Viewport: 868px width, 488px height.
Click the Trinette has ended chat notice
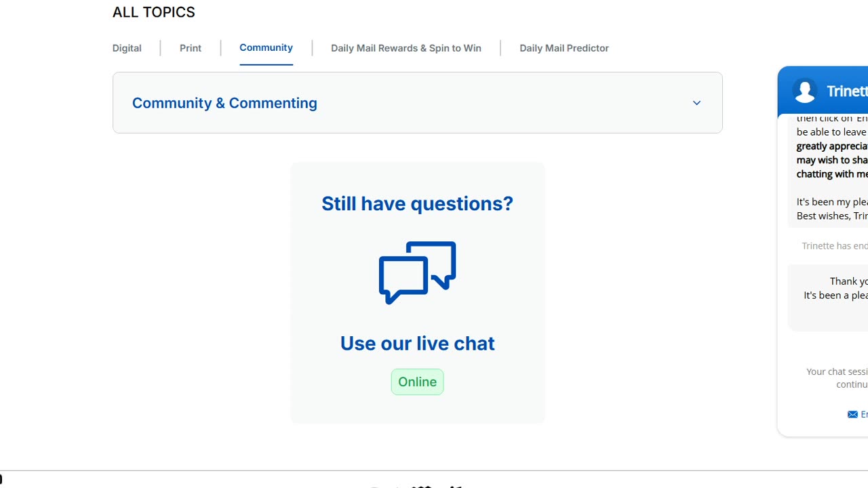point(835,245)
